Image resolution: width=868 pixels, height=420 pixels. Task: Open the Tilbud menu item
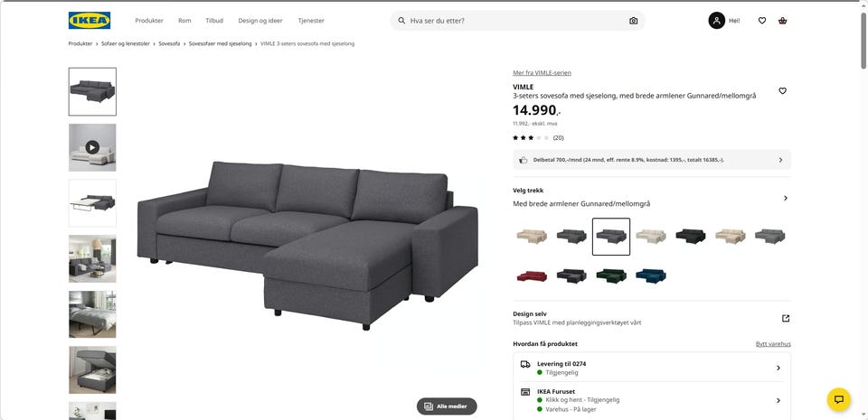tap(214, 21)
